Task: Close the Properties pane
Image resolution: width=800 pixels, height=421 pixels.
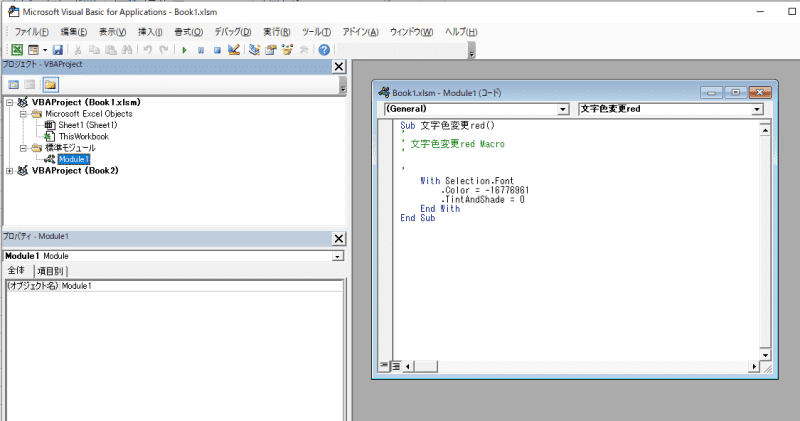Action: point(339,238)
